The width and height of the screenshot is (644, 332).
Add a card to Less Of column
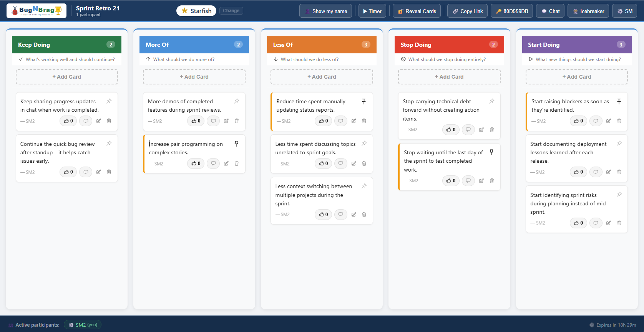[322, 77]
